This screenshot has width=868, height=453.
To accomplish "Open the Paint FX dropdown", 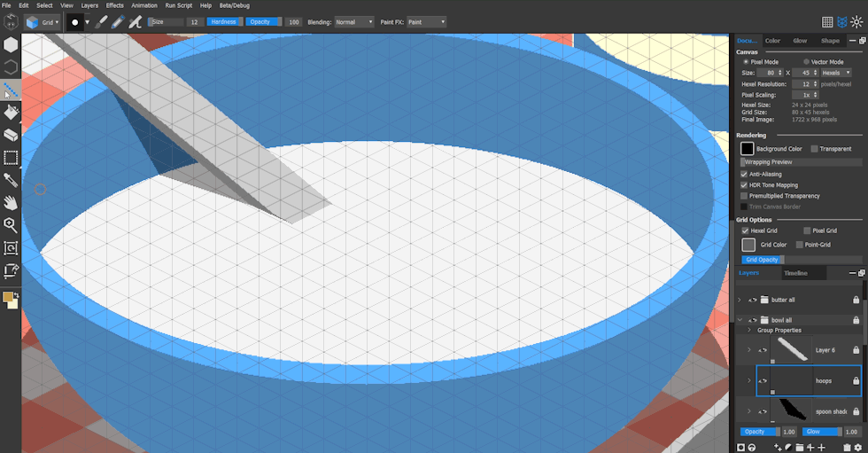I will (426, 21).
